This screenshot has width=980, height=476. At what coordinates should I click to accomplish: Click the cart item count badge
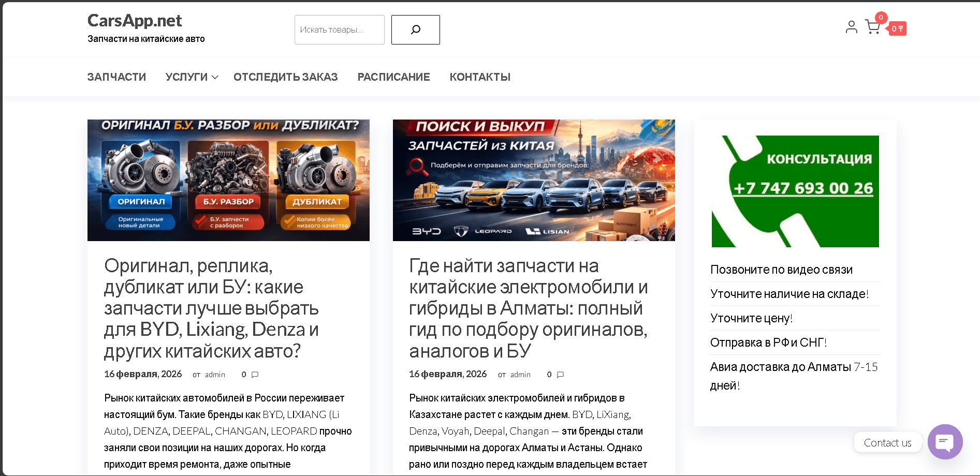(880, 17)
